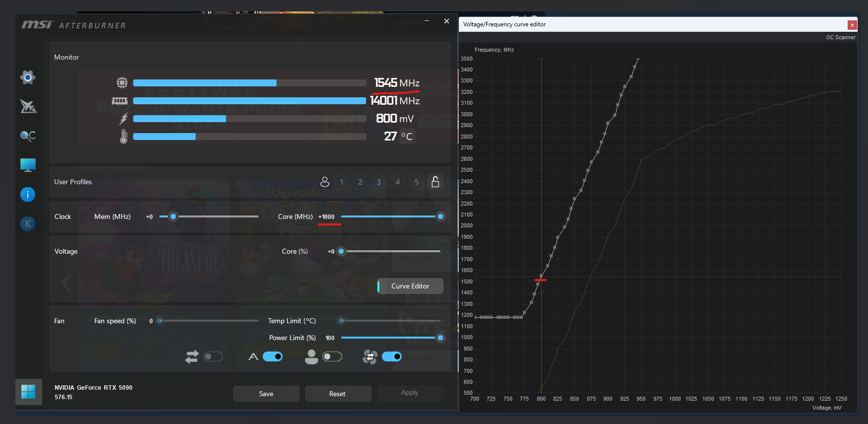Turn off the fan sync toggle
The image size is (868, 424).
click(392, 356)
